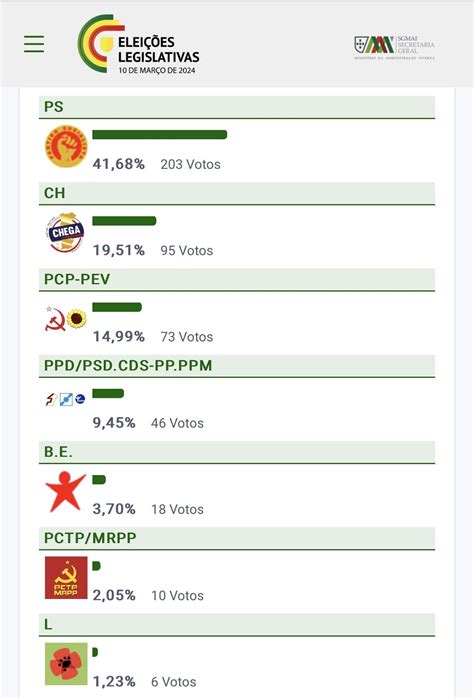Select the PS party header row
Screen dimensions: 474x699
pyautogui.click(x=237, y=107)
